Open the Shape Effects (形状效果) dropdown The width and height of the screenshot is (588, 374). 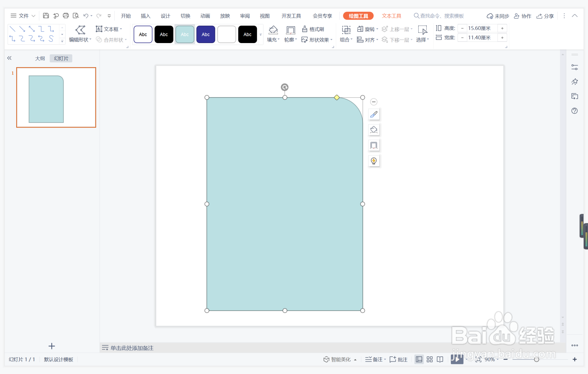pos(317,40)
